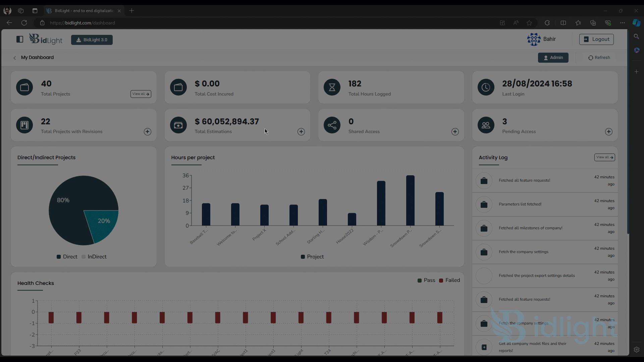Click the Shared Access share icon
Viewport: 644px width, 362px height.
[x=332, y=126]
